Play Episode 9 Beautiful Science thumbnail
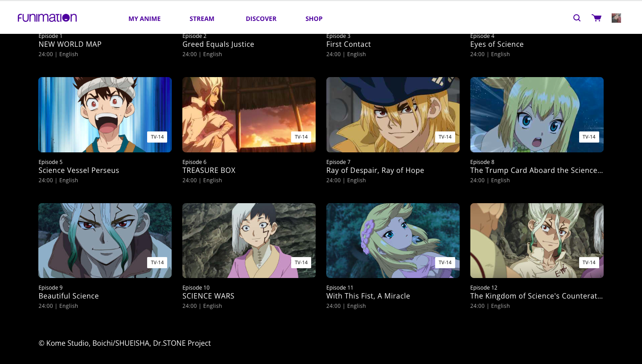The width and height of the screenshot is (642, 364). coord(105,241)
